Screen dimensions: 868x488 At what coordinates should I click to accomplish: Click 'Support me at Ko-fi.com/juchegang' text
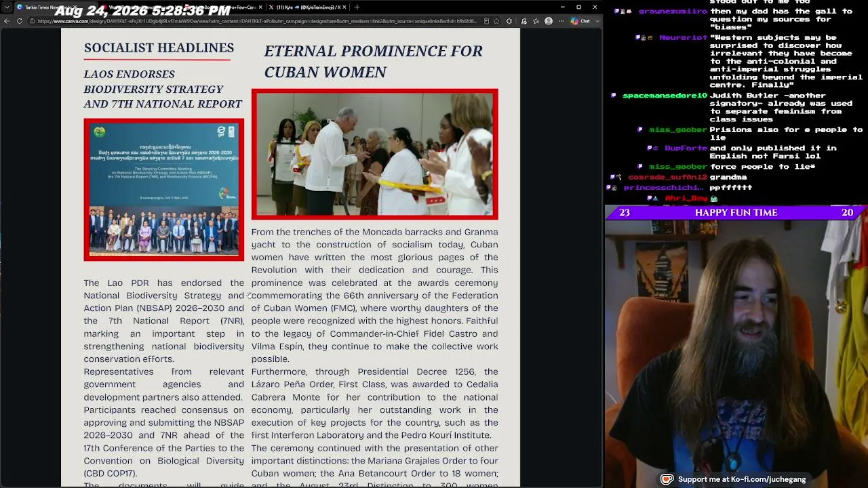point(742,479)
